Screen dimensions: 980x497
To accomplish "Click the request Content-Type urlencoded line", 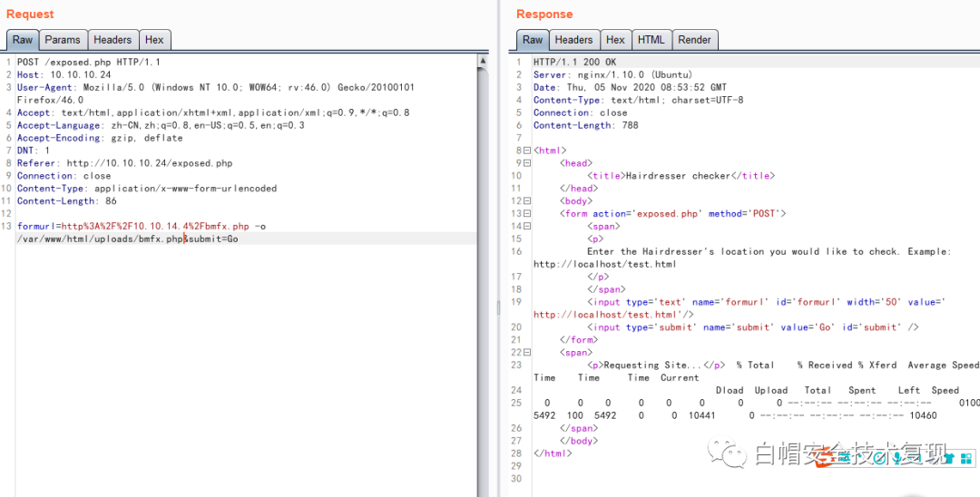I will pos(147,189).
